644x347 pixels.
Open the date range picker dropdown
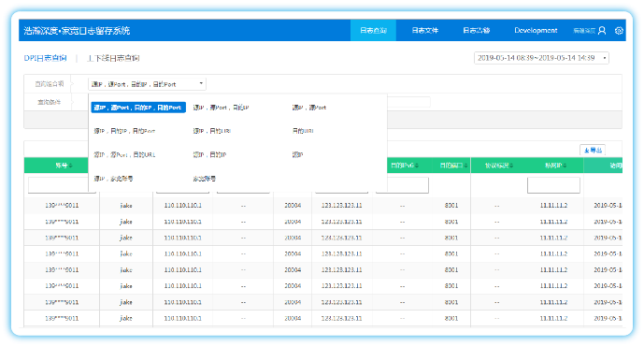(x=541, y=58)
